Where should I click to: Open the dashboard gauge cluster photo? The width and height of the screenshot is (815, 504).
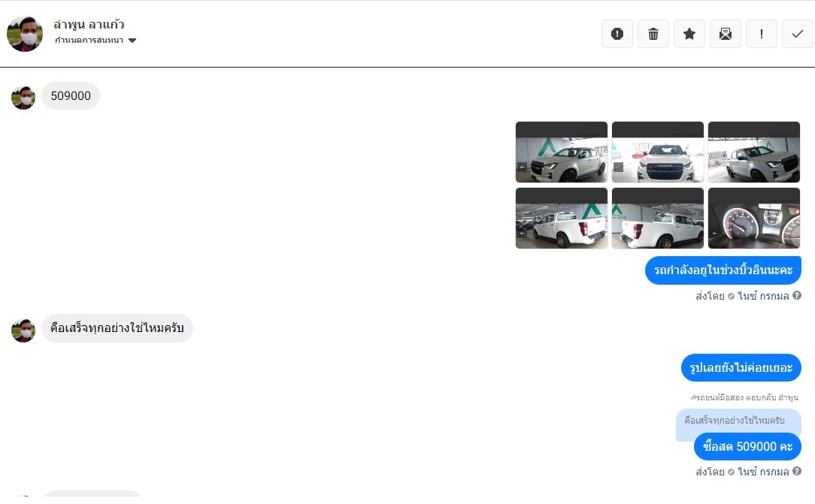[753, 219]
